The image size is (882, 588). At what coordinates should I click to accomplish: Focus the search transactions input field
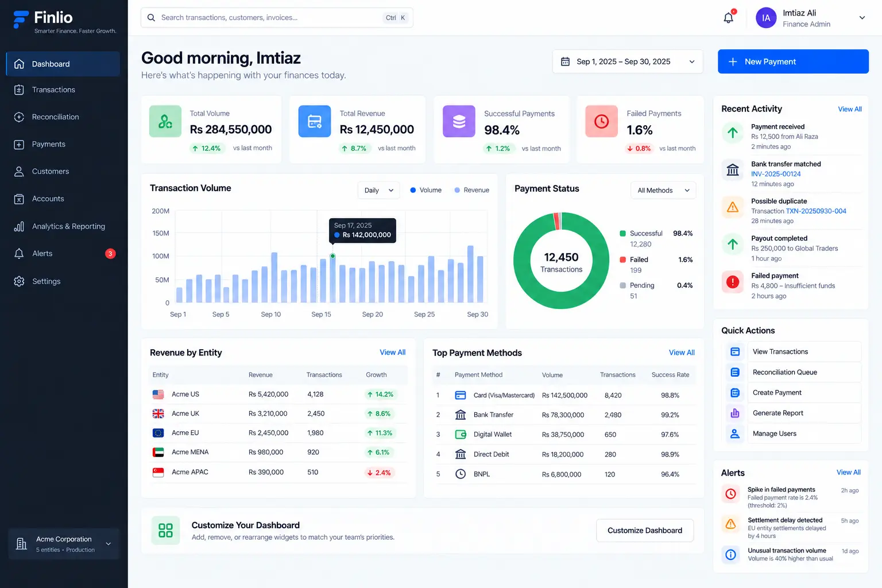pyautogui.click(x=277, y=18)
